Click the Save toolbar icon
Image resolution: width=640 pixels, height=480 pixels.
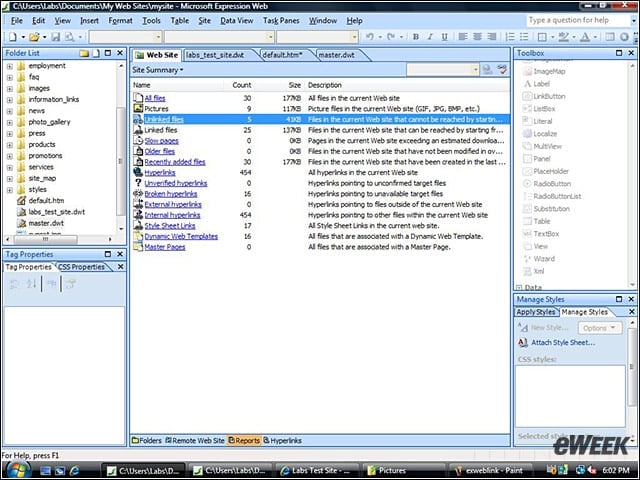[56, 37]
